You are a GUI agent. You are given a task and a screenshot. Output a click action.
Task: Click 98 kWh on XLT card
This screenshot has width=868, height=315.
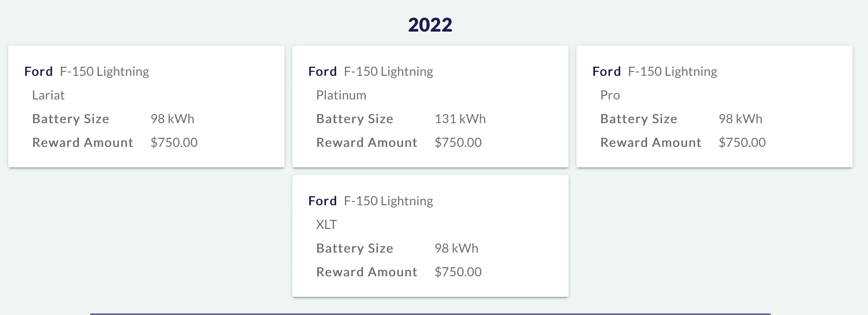click(456, 248)
